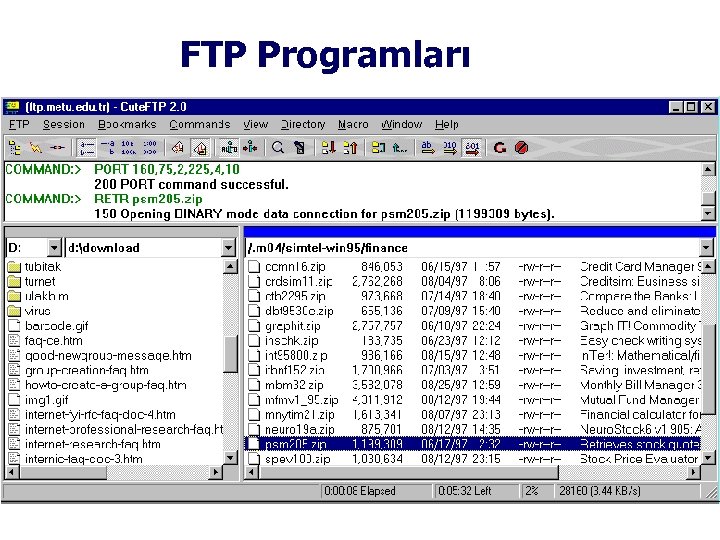Viewport: 720px width, 540px height.
Task: Select the virus folder
Action: click(29, 311)
